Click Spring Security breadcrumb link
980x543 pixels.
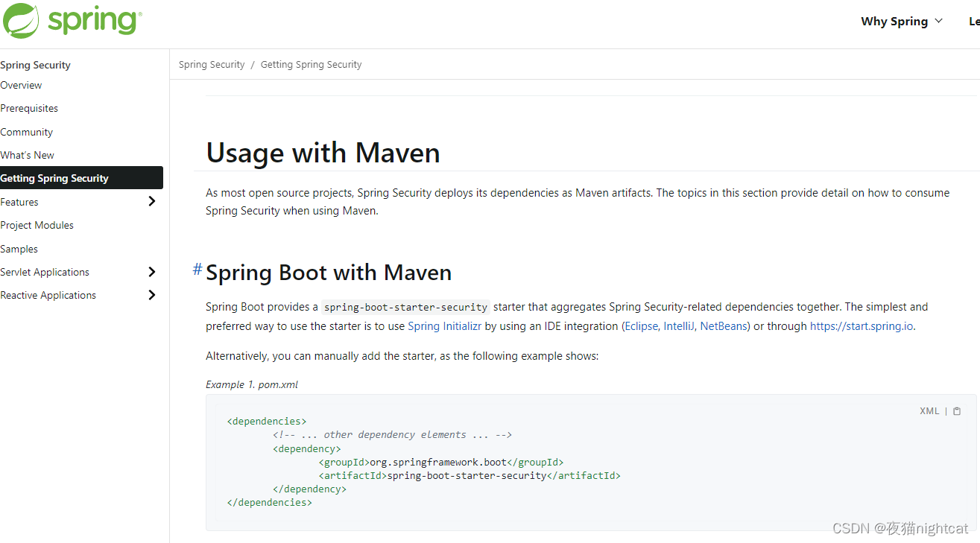tap(212, 65)
